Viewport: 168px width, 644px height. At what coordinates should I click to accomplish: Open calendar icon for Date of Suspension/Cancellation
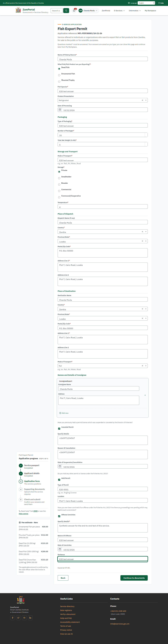tap(60, 466)
